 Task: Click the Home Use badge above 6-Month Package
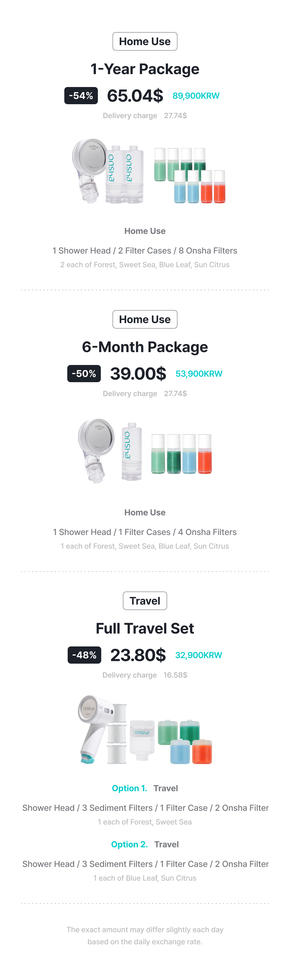tap(145, 319)
